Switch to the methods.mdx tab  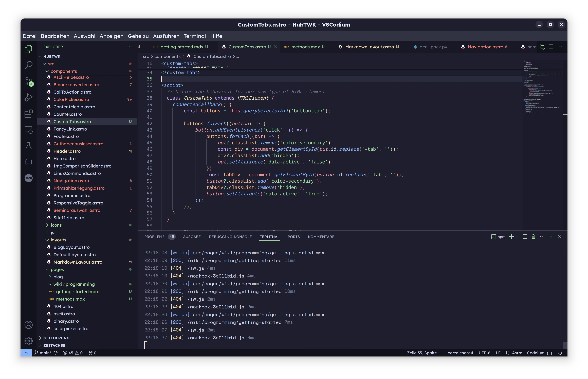coord(305,47)
